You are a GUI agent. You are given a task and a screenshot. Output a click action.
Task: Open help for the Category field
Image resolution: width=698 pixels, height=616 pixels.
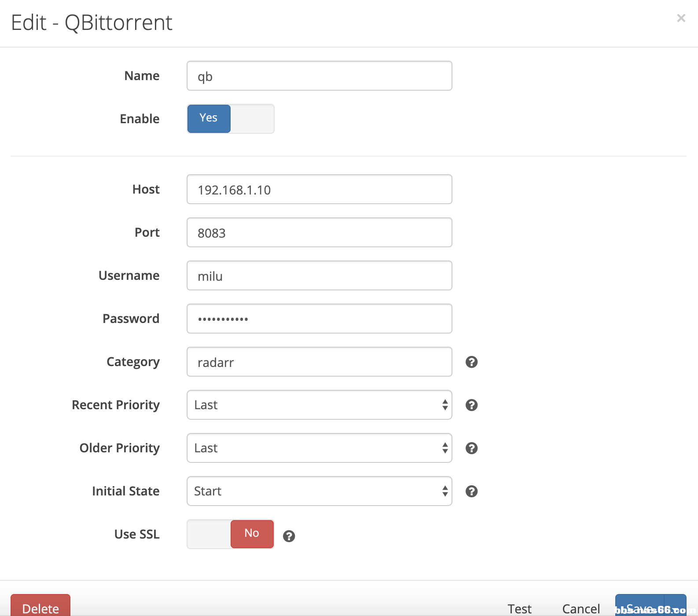pyautogui.click(x=471, y=362)
